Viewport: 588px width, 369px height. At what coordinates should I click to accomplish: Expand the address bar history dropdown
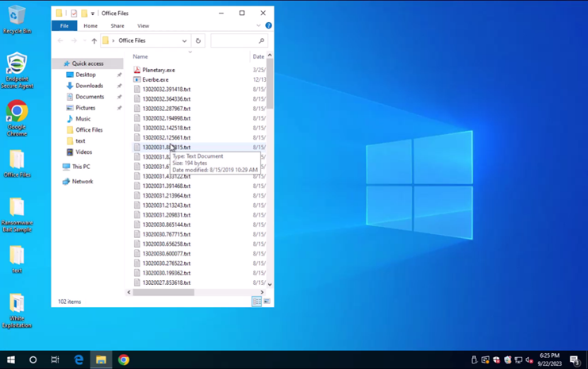click(x=184, y=40)
